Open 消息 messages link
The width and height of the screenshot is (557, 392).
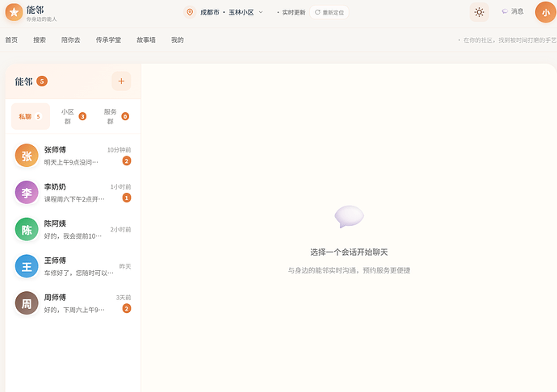[x=513, y=12]
